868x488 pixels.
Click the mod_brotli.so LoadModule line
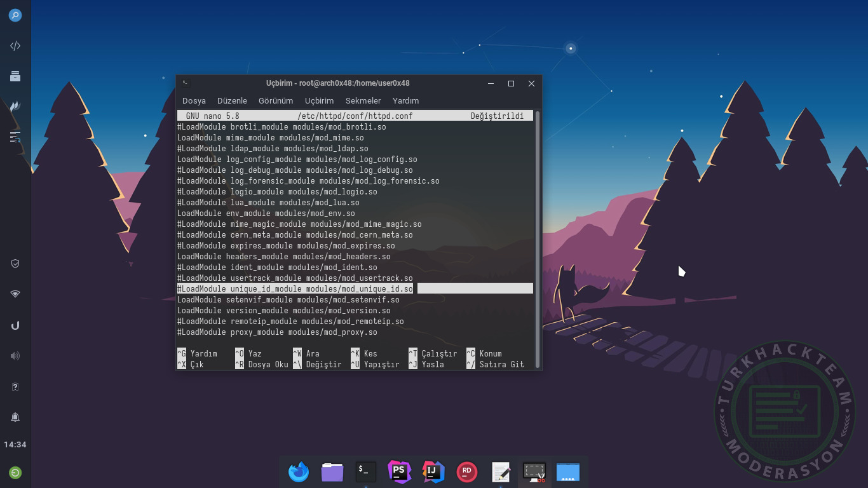tap(281, 126)
